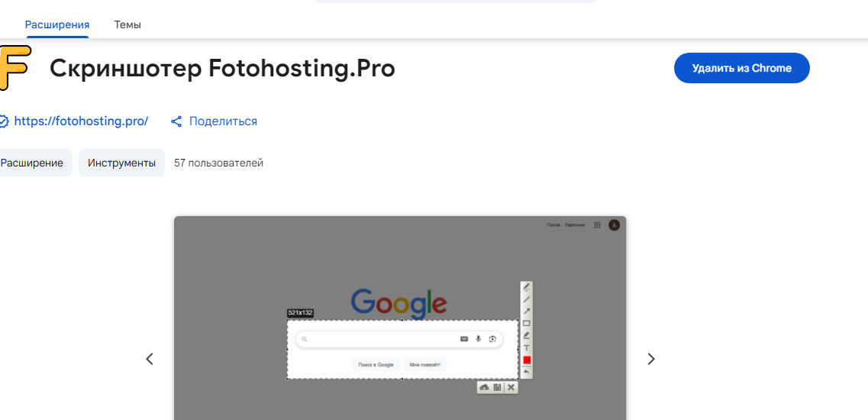Show the next preview slide
This screenshot has width=868, height=420.
(651, 359)
